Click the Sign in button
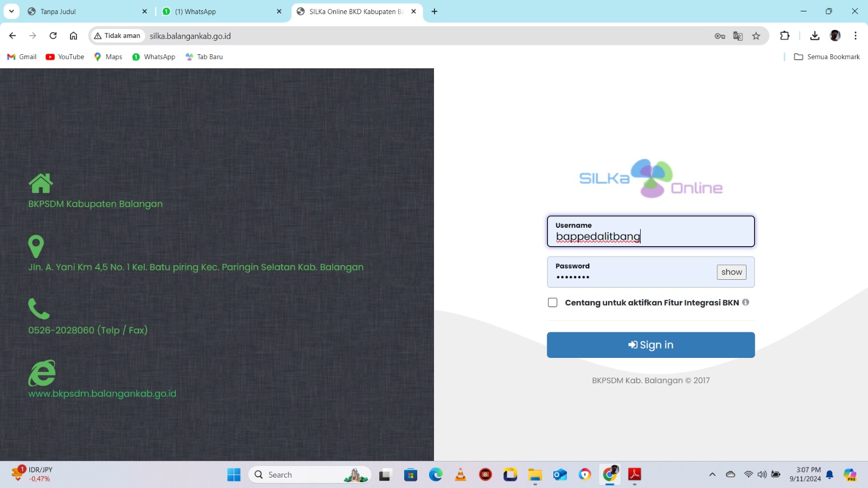The height and width of the screenshot is (488, 868). (651, 345)
